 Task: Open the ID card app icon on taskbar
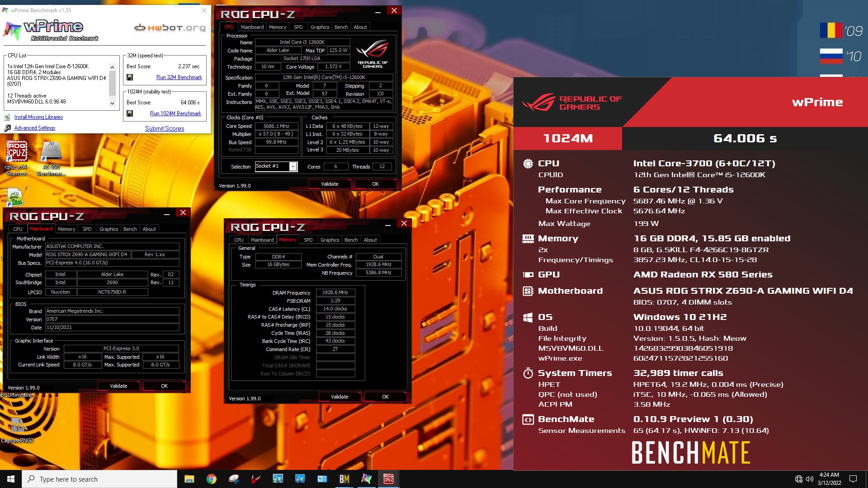pyautogui.click(x=322, y=479)
